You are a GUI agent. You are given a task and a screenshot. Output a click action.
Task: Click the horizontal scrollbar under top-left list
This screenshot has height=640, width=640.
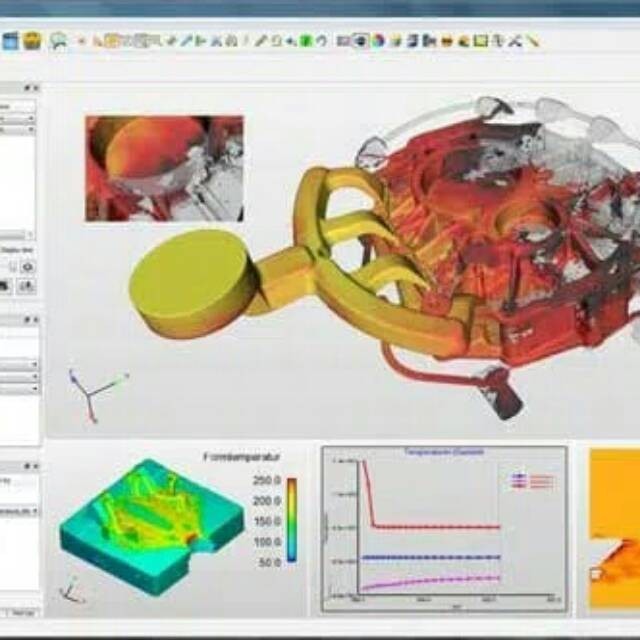coord(16,235)
